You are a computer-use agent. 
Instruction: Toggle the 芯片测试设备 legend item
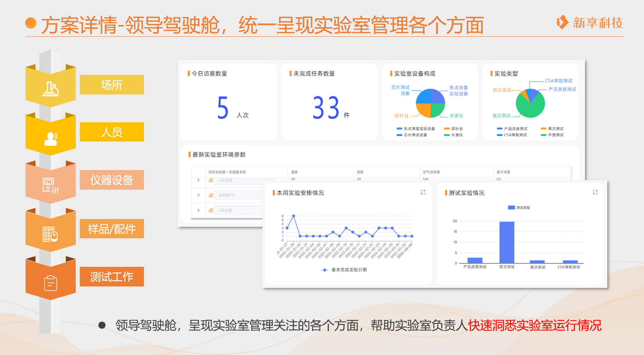tap(412, 135)
